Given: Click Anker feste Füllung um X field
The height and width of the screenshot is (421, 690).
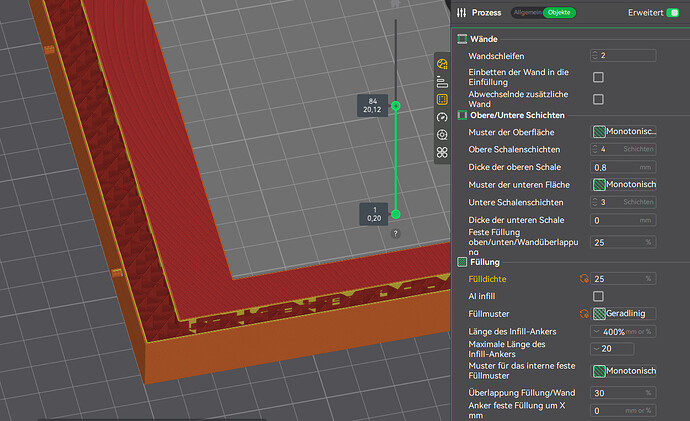Looking at the screenshot, I should click(x=623, y=410).
